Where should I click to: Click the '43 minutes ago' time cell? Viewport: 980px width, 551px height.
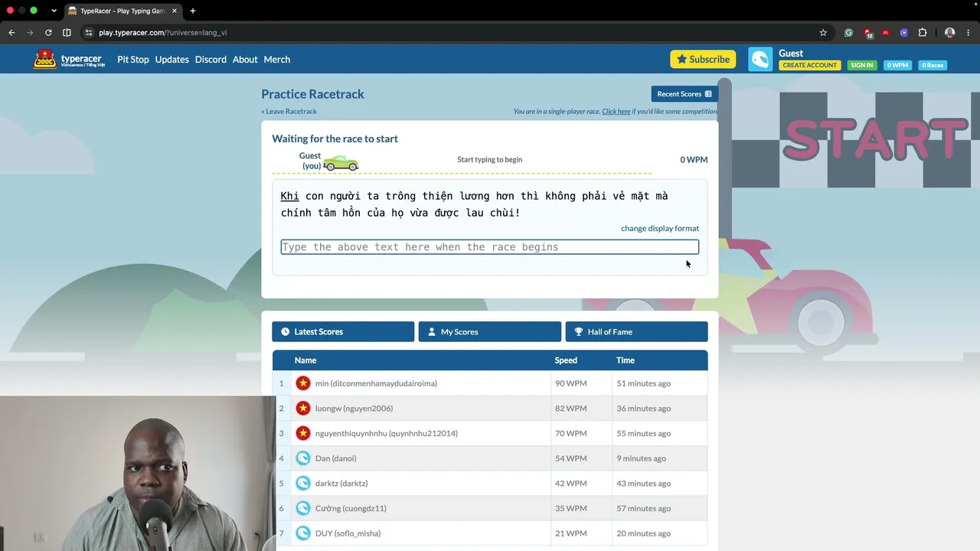click(x=643, y=484)
